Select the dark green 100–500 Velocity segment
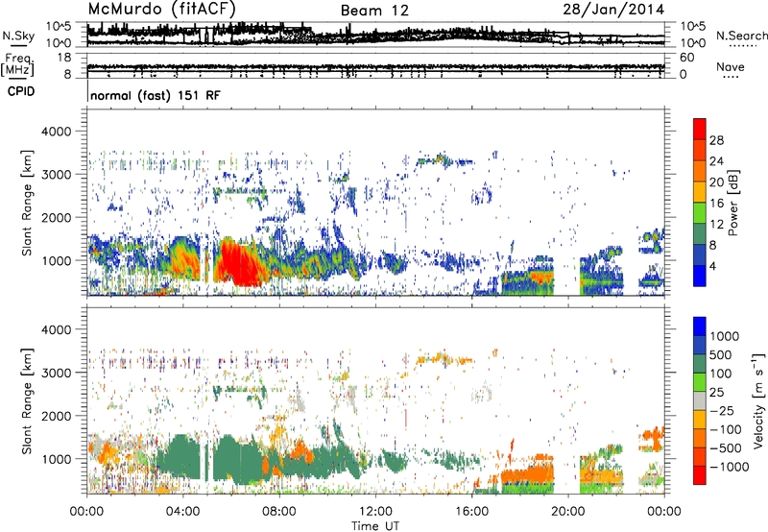The image size is (768, 532). [700, 364]
